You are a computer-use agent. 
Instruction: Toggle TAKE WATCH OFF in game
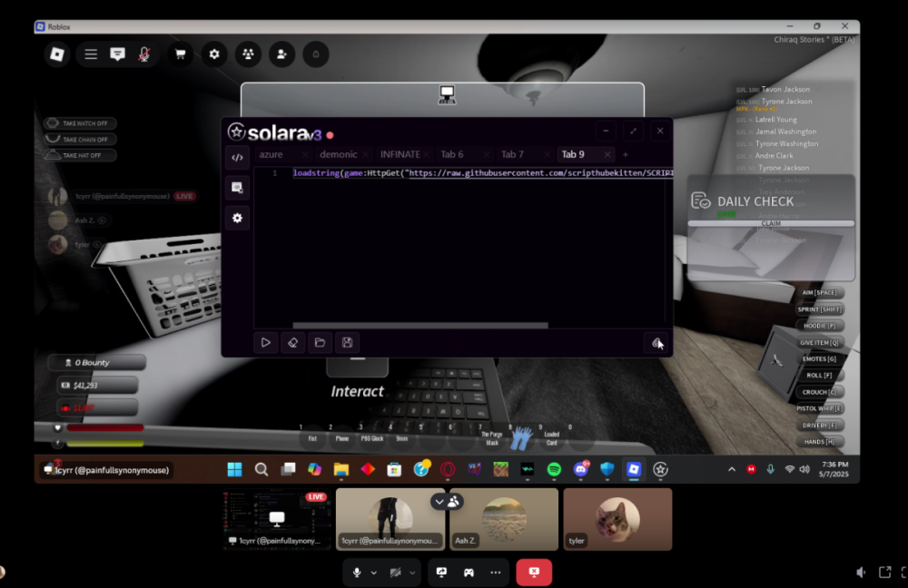tap(81, 123)
